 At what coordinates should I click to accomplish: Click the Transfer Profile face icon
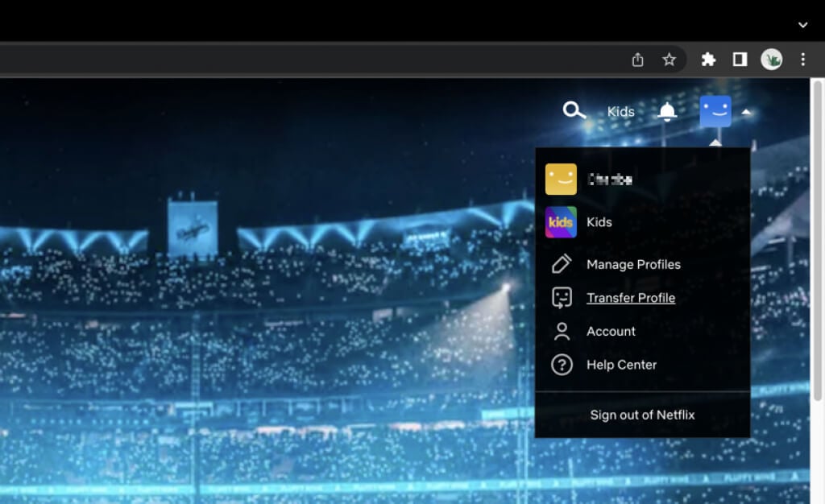point(562,298)
